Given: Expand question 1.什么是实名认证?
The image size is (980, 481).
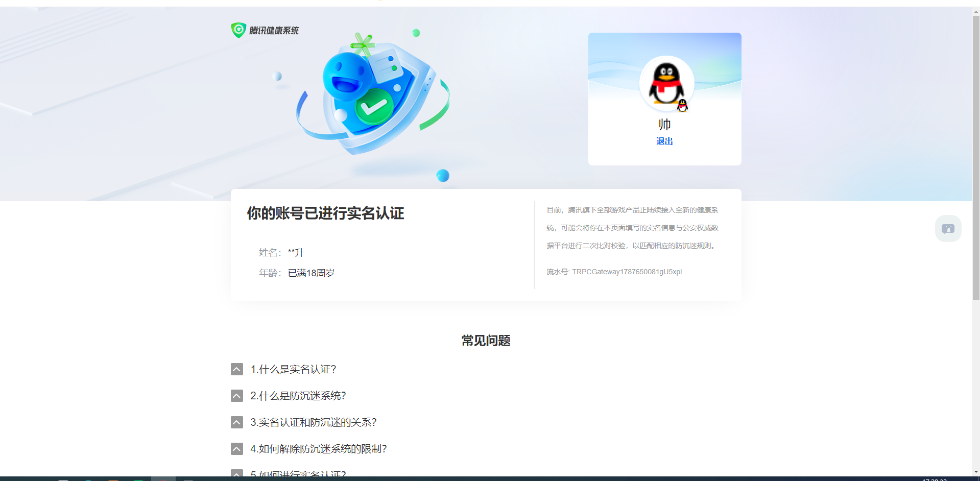Looking at the screenshot, I should coord(237,369).
